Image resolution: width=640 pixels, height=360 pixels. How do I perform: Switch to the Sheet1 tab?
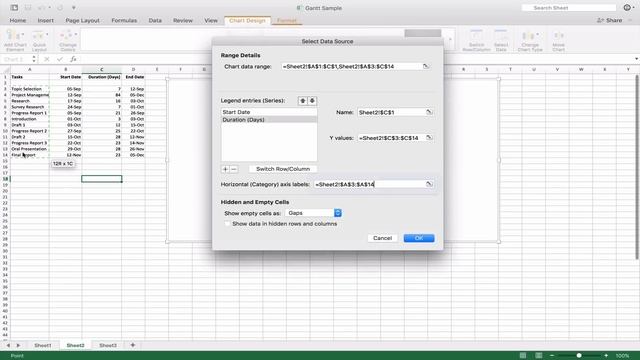pos(43,345)
